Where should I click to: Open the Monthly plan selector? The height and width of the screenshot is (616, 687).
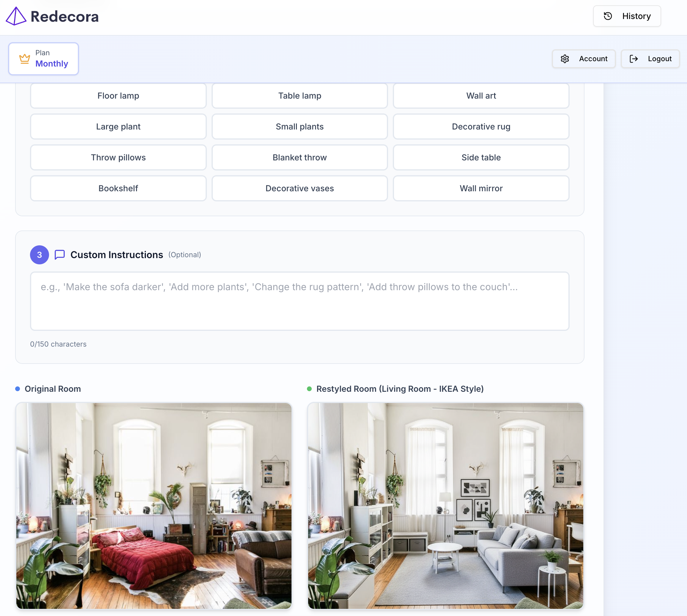44,59
